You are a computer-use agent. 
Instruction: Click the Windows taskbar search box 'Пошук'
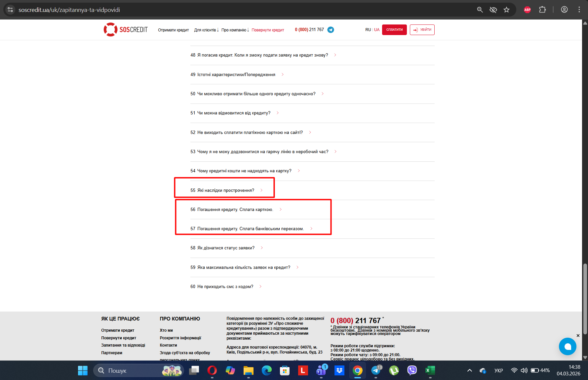(x=138, y=370)
